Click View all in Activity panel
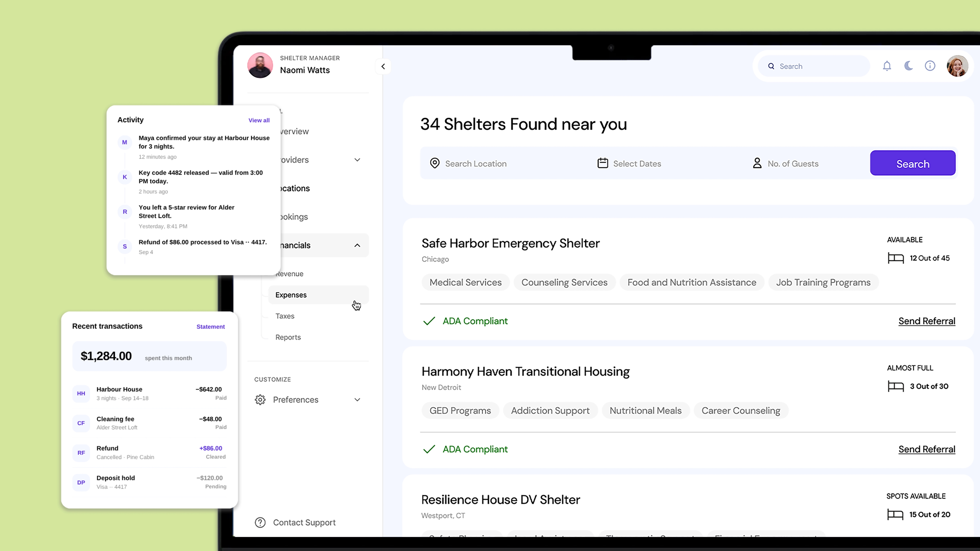This screenshot has height=551, width=980. click(259, 120)
